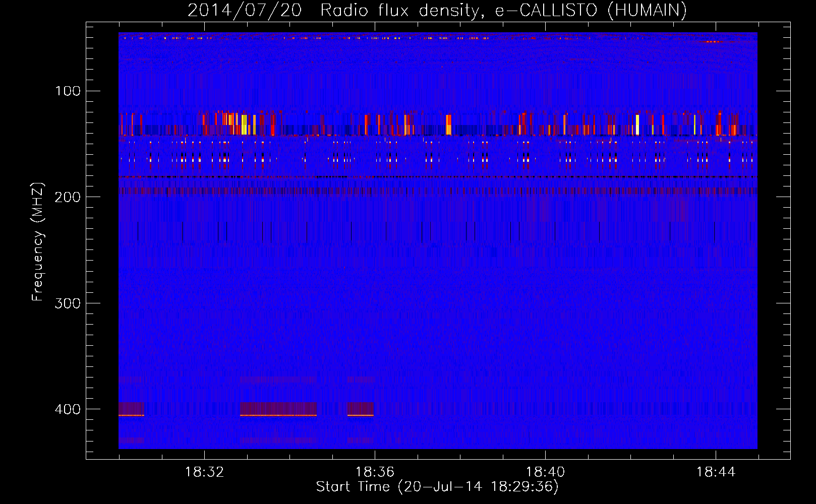This screenshot has height=504, width=816.
Task: Click the 300 frequency tick label
Action: pos(68,303)
